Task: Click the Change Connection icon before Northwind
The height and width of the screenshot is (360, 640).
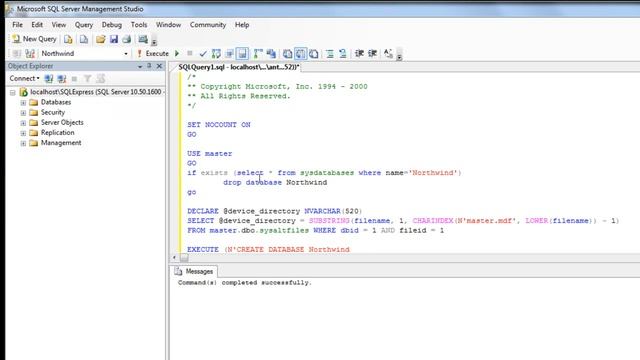Action: (x=30, y=53)
